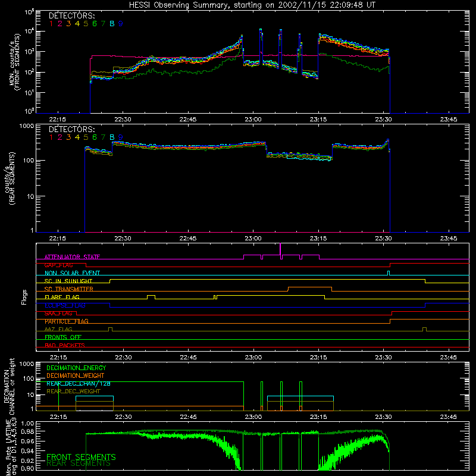476x476 pixels.
Task: Select detector 3 in front segments legend
Action: click(x=68, y=23)
